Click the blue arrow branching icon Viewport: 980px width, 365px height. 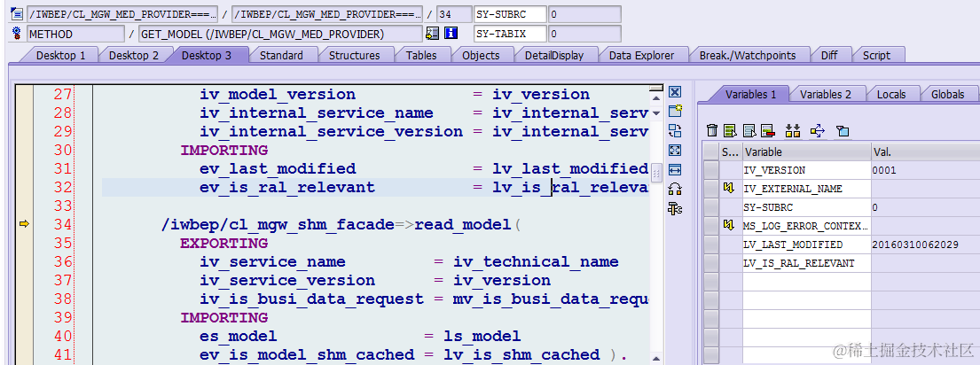click(x=818, y=130)
